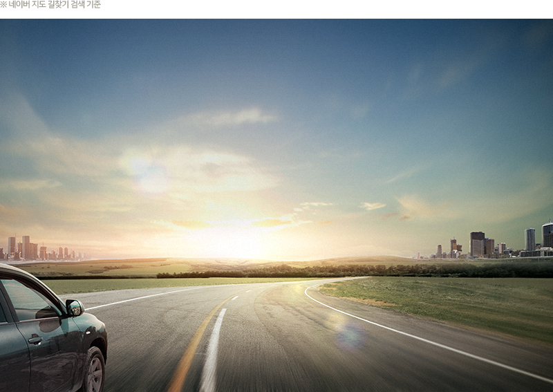Click the Naver map note text at top
This screenshot has width=553, height=392.
[x=50, y=4]
